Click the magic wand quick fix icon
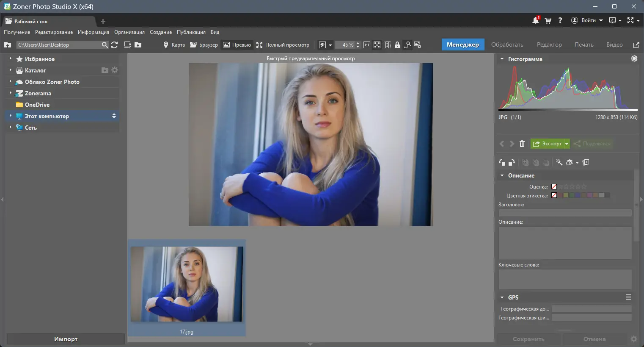This screenshot has width=644, height=347. (x=559, y=162)
